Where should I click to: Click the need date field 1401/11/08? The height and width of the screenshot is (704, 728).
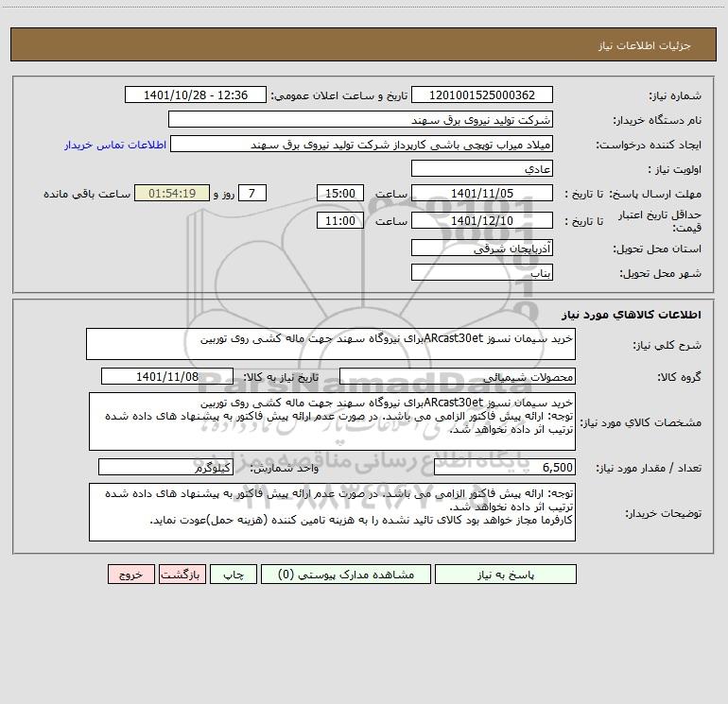click(167, 376)
